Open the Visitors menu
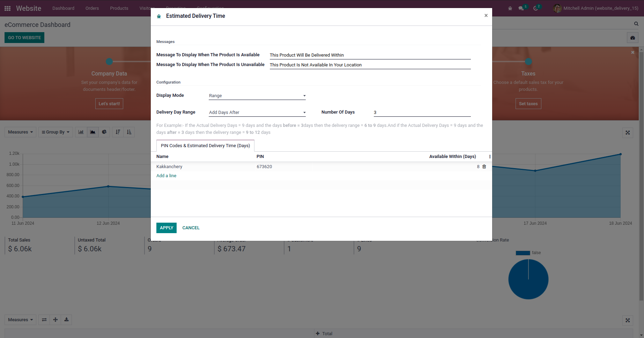 tap(147, 8)
